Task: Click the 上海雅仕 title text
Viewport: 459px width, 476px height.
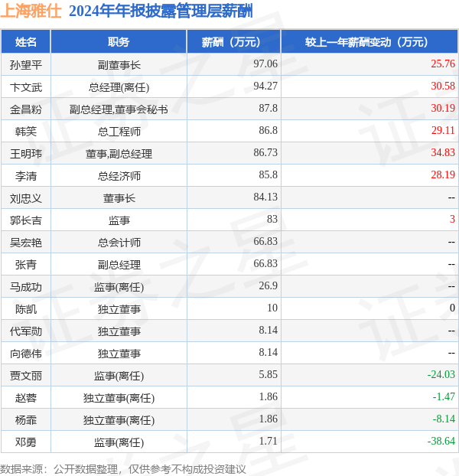Action: coord(31,11)
